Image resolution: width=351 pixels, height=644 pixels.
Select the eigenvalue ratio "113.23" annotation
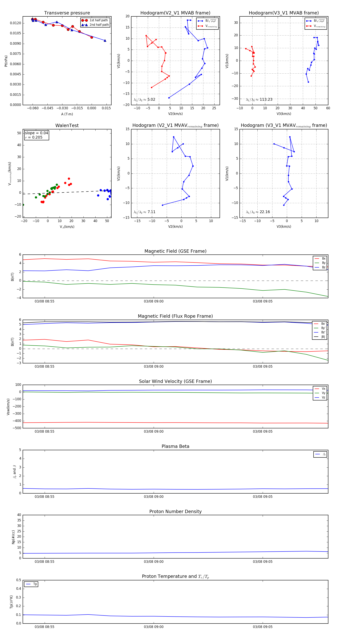click(259, 100)
